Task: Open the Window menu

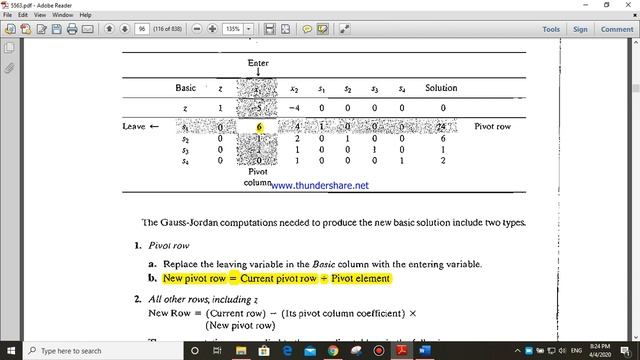Action: [x=62, y=15]
